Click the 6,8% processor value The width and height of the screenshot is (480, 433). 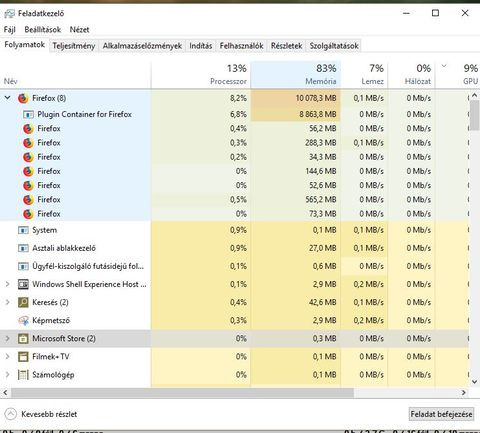tap(238, 114)
